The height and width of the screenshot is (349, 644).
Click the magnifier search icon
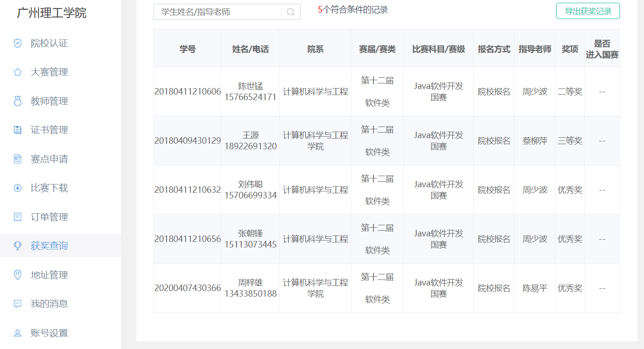tap(290, 12)
